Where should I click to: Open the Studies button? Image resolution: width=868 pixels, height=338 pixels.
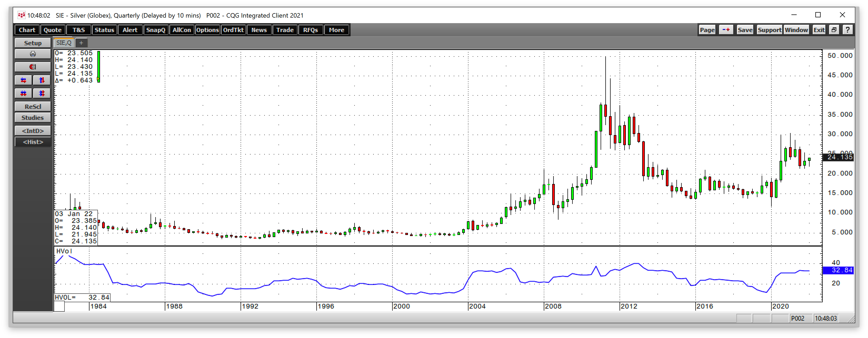(33, 117)
